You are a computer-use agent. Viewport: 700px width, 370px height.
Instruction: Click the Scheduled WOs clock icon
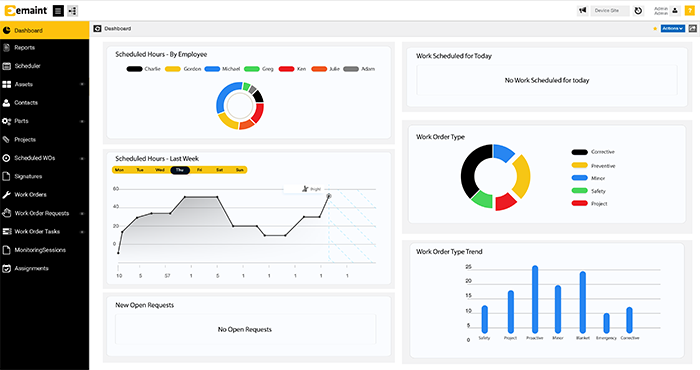(x=6, y=158)
